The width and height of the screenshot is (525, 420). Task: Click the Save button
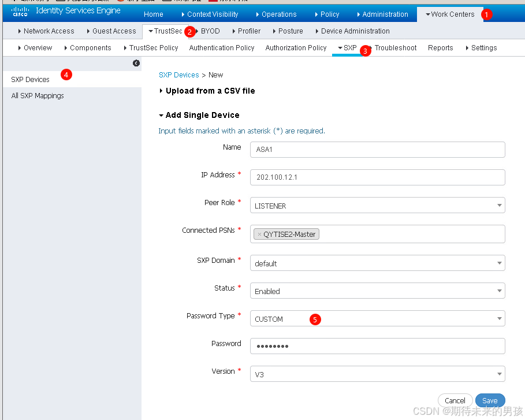click(490, 400)
